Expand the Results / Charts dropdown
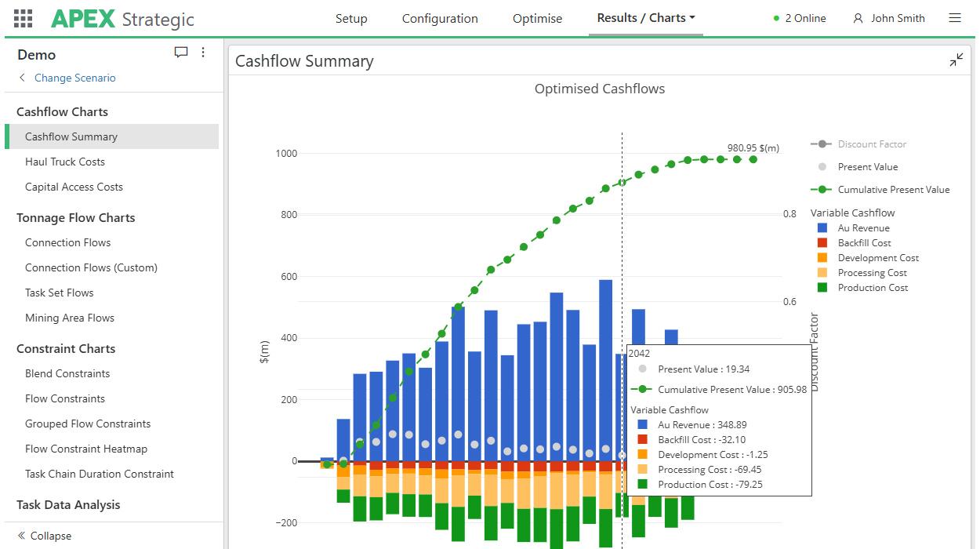This screenshot has height=549, width=980. click(x=646, y=18)
